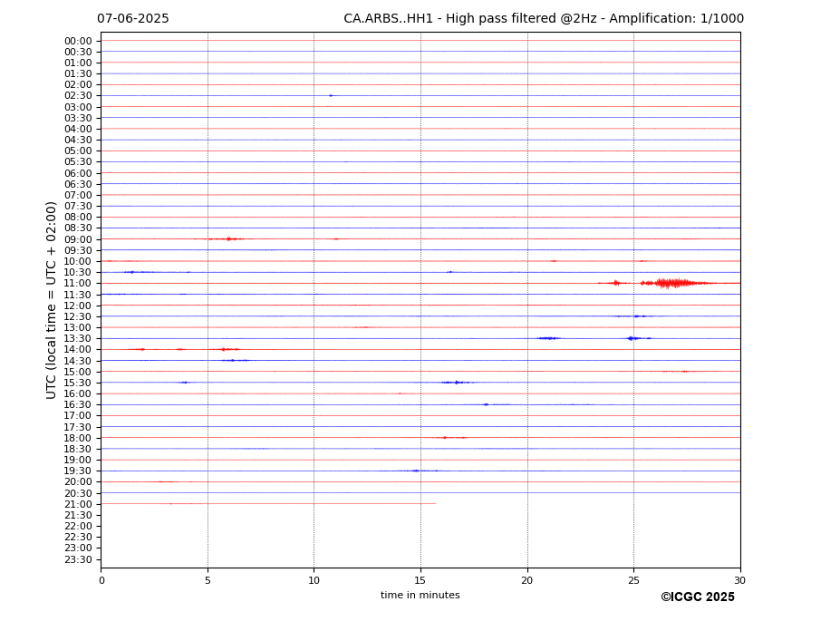
Task: Click the blue event near minute 25 at 13:30
Action: coord(633,338)
